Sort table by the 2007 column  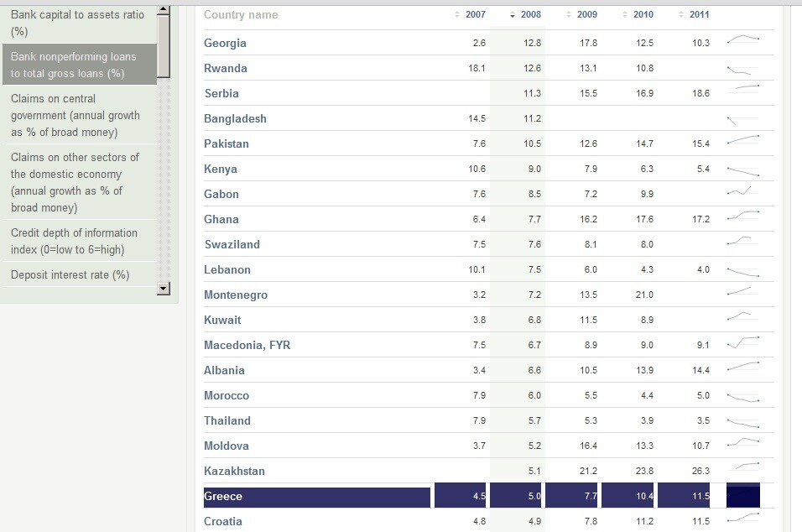470,15
